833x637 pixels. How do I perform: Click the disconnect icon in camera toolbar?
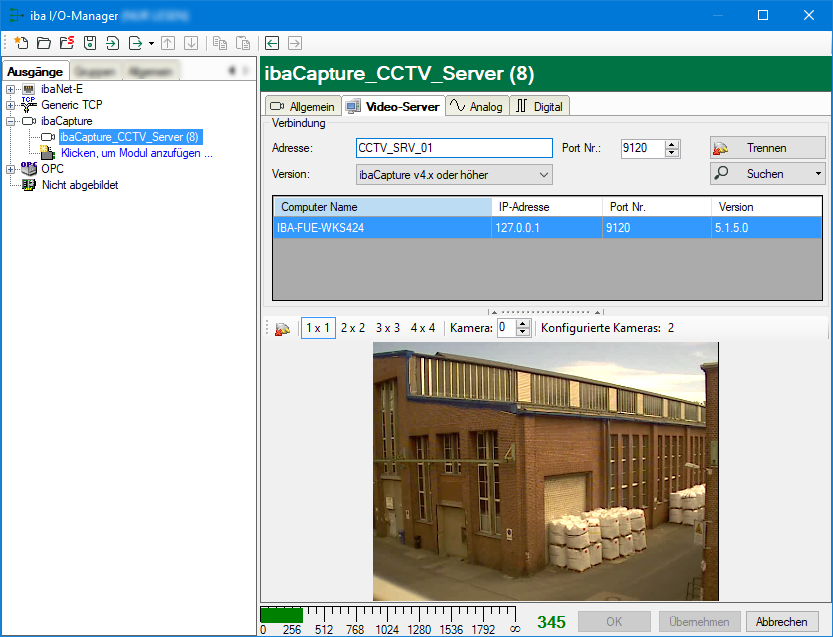(283, 328)
